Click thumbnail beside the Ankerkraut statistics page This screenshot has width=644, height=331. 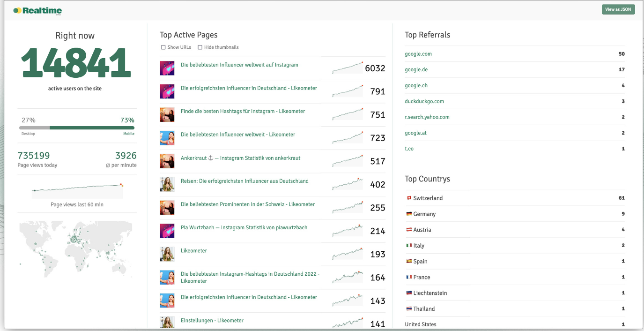(167, 161)
